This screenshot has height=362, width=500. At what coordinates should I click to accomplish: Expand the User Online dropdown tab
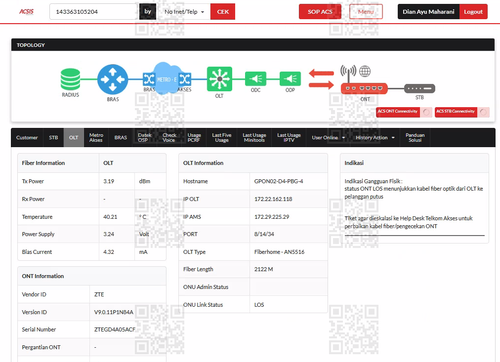point(328,138)
